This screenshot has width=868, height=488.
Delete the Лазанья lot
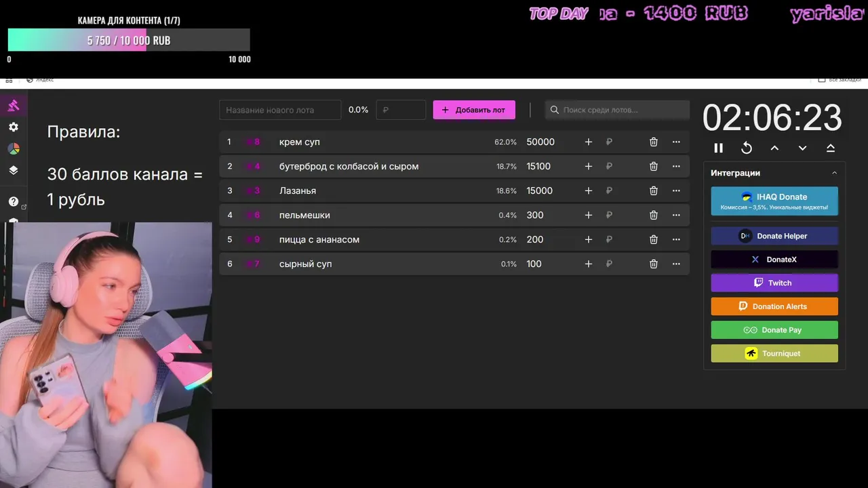(654, 191)
